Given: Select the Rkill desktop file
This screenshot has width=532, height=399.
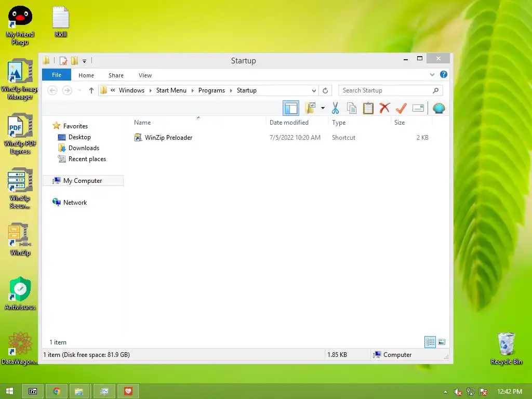Looking at the screenshot, I should 61,22.
